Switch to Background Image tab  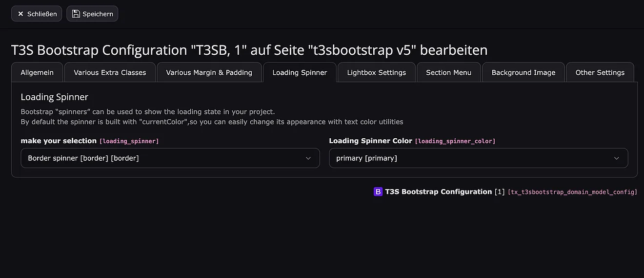point(523,73)
